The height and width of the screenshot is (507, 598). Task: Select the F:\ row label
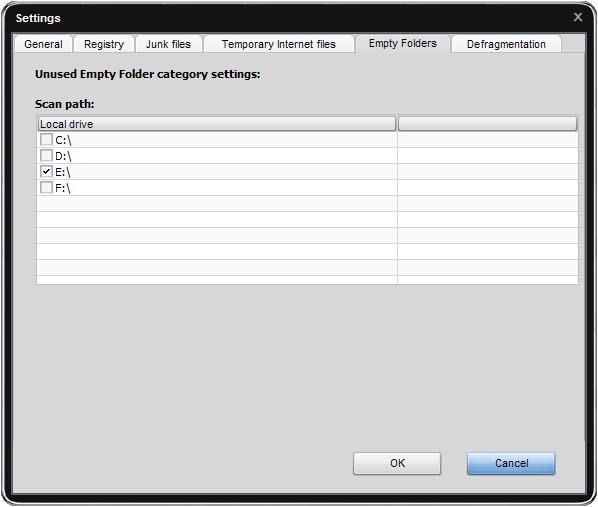point(63,188)
